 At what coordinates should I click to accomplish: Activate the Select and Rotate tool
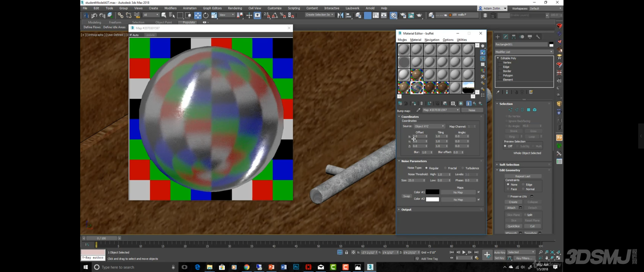click(206, 15)
